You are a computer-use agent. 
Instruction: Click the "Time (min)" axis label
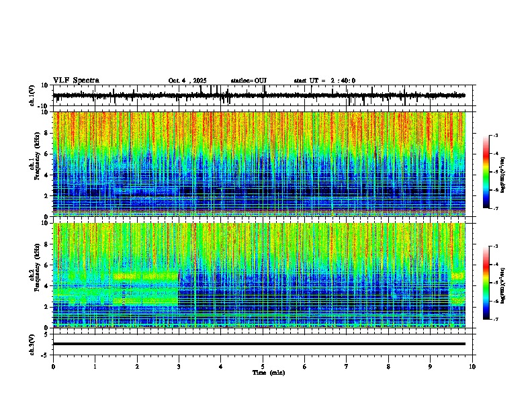click(x=269, y=373)
